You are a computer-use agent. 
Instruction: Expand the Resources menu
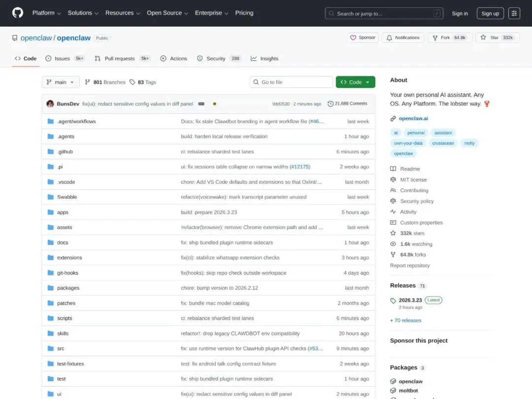pos(123,13)
